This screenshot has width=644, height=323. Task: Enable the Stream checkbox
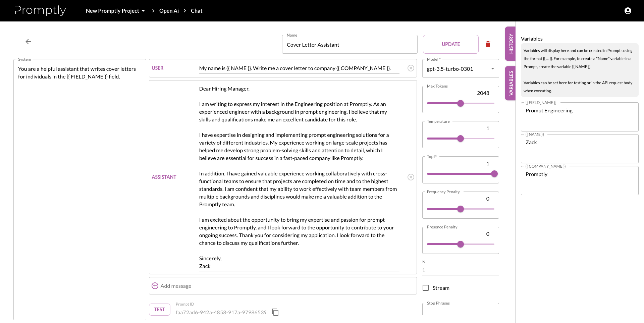pyautogui.click(x=426, y=288)
